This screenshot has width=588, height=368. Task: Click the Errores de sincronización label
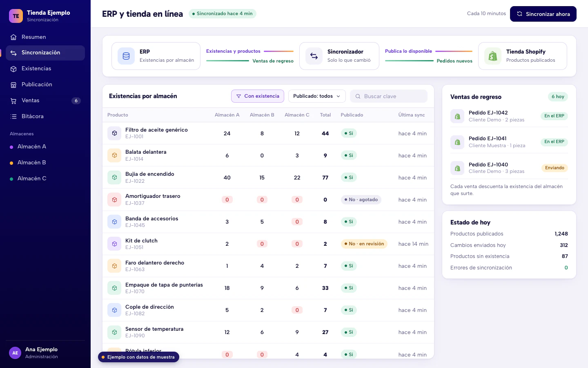[x=481, y=268]
